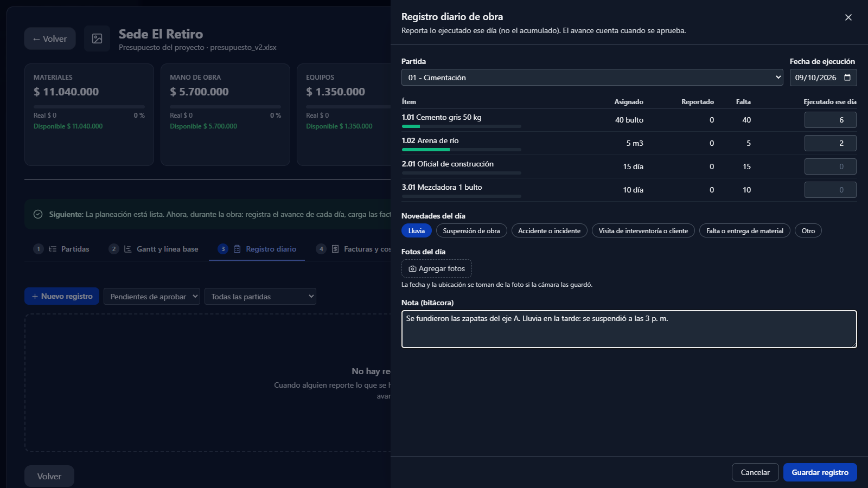Switch to the Gantt y línea base tab
The height and width of the screenshot is (488, 868).
154,249
